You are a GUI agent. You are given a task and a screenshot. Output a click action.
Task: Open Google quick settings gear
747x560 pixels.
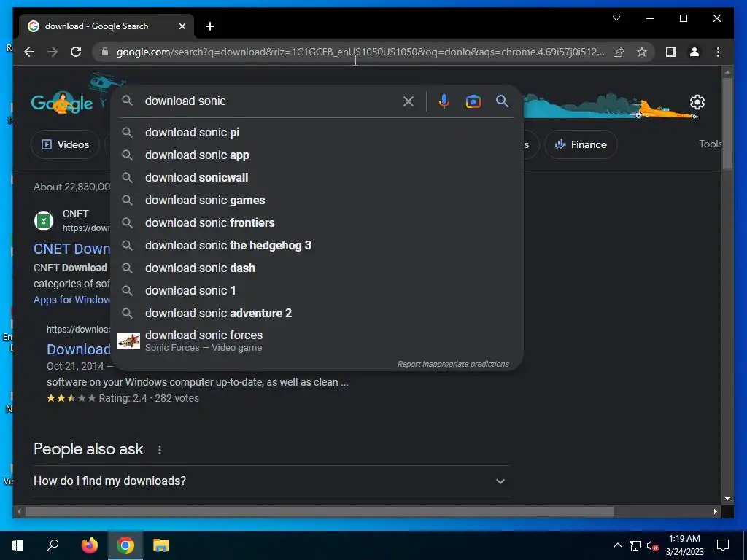pyautogui.click(x=697, y=102)
